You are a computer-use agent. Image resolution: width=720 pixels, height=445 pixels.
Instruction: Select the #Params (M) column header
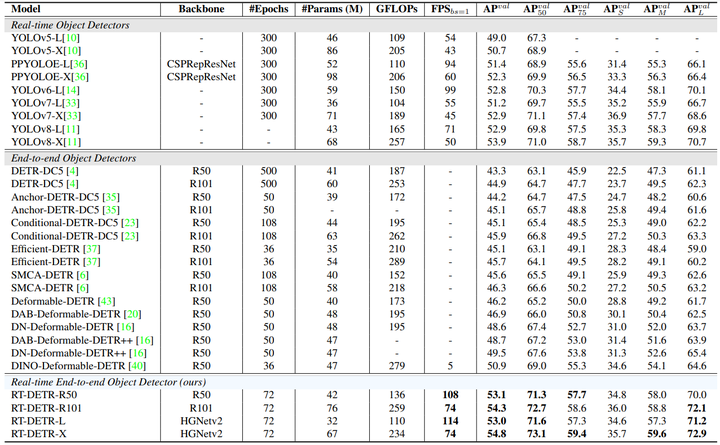[332, 9]
